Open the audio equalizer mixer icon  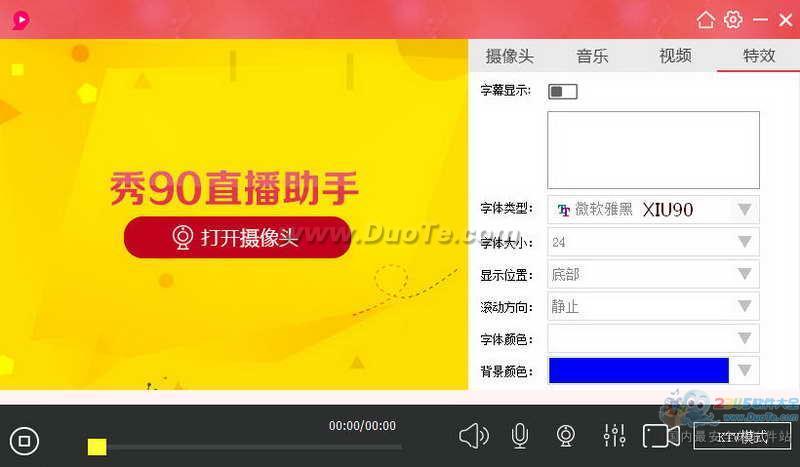tap(614, 436)
